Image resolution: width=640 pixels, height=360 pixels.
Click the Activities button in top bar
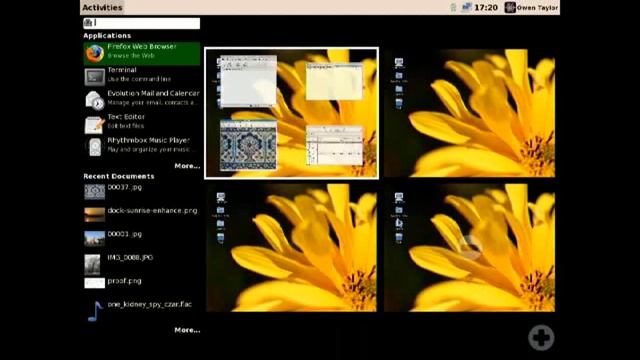click(102, 7)
